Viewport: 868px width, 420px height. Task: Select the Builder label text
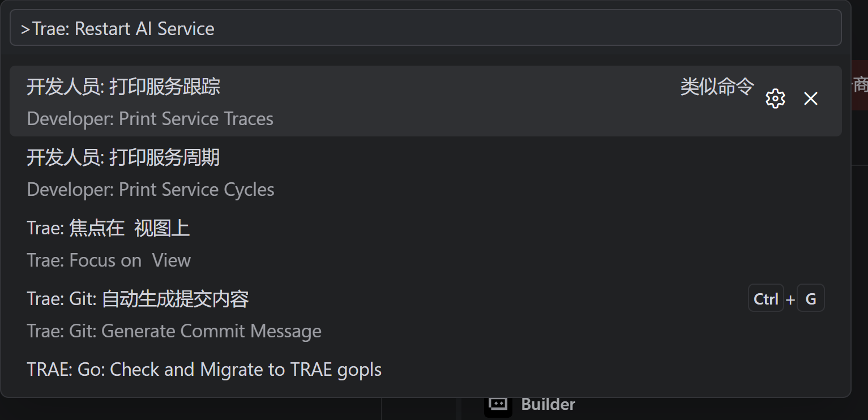tap(548, 404)
